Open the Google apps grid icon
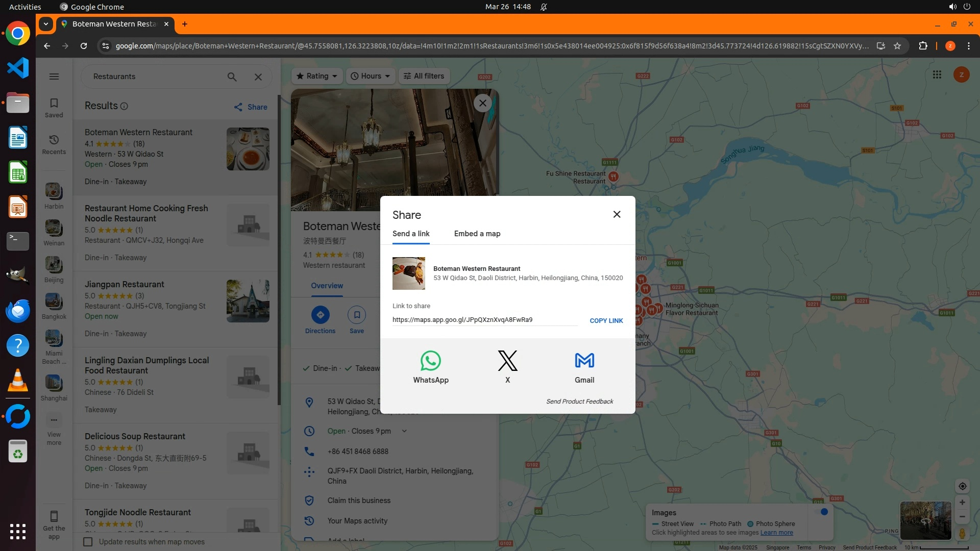 [x=937, y=75]
